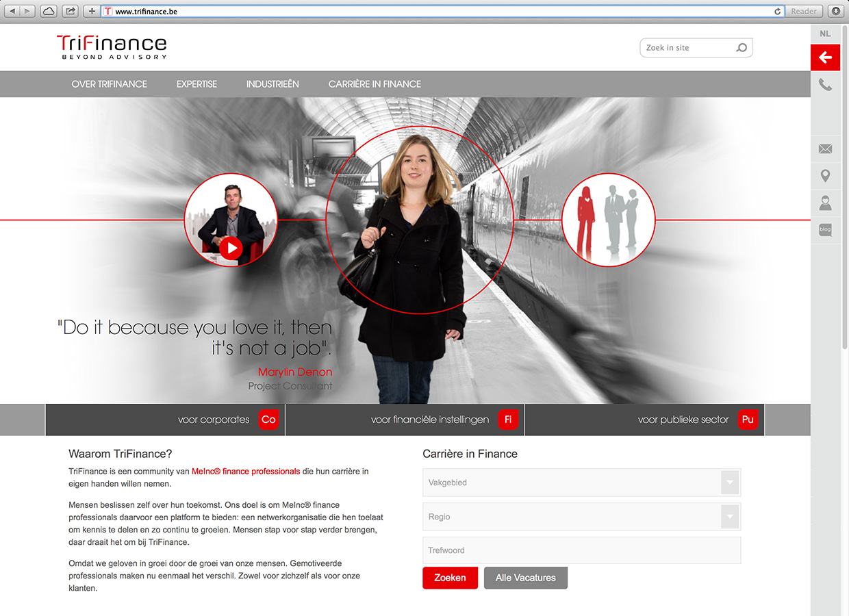Open the 'Expertise' menu
Viewport: 849px width, 616px height.
[197, 84]
